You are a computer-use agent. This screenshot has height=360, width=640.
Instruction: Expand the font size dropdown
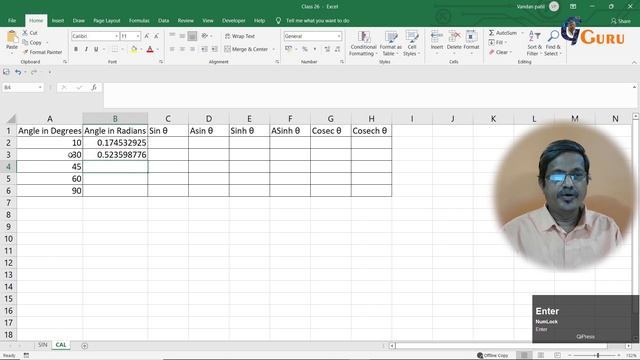click(x=138, y=36)
